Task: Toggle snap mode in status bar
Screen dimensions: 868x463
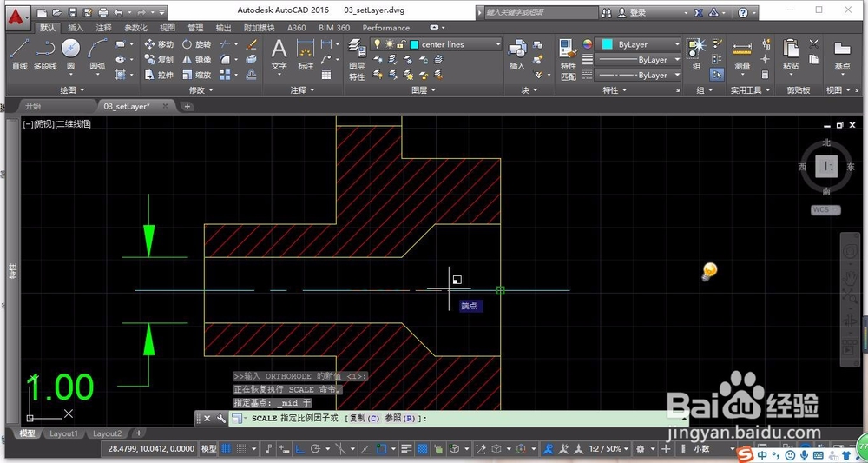Action: click(241, 448)
